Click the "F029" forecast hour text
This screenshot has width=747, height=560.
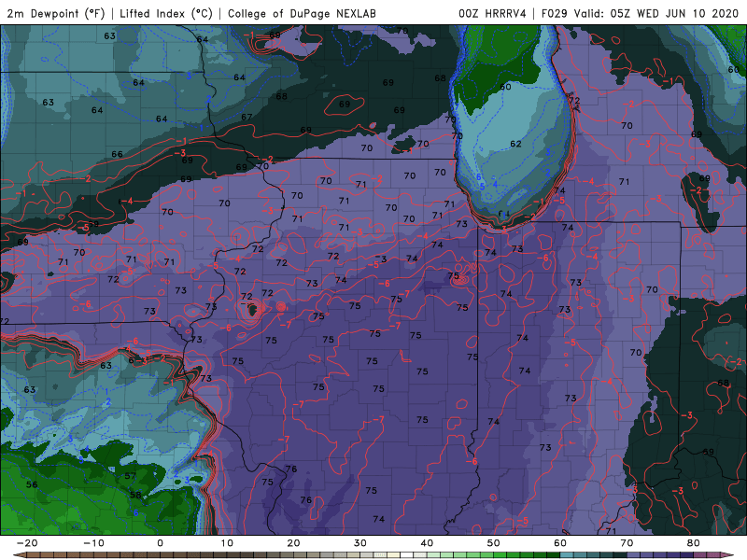[x=554, y=14]
